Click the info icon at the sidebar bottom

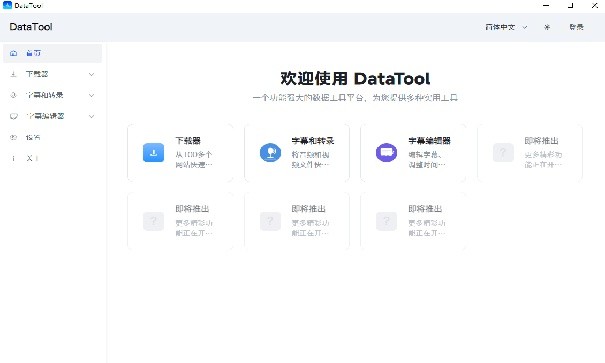tap(14, 158)
